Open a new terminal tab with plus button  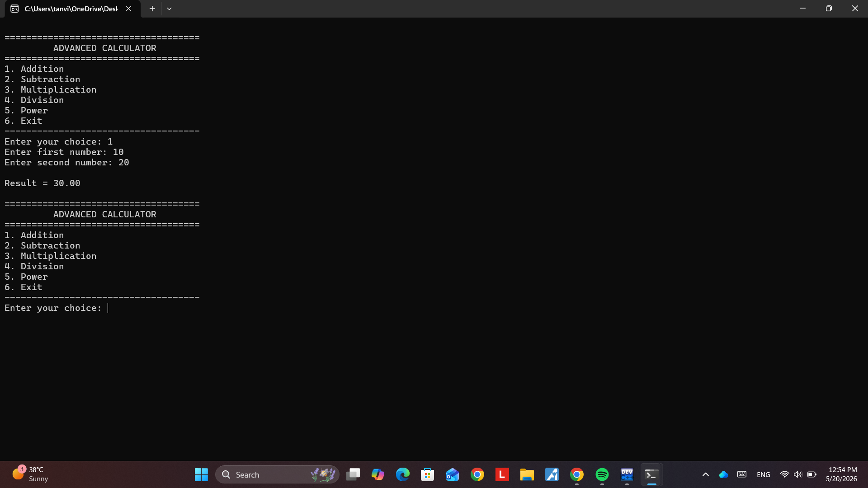click(x=152, y=9)
